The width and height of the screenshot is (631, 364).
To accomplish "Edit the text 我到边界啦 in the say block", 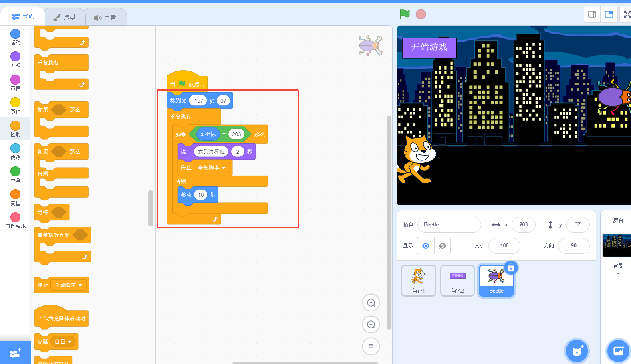I will 211,152.
